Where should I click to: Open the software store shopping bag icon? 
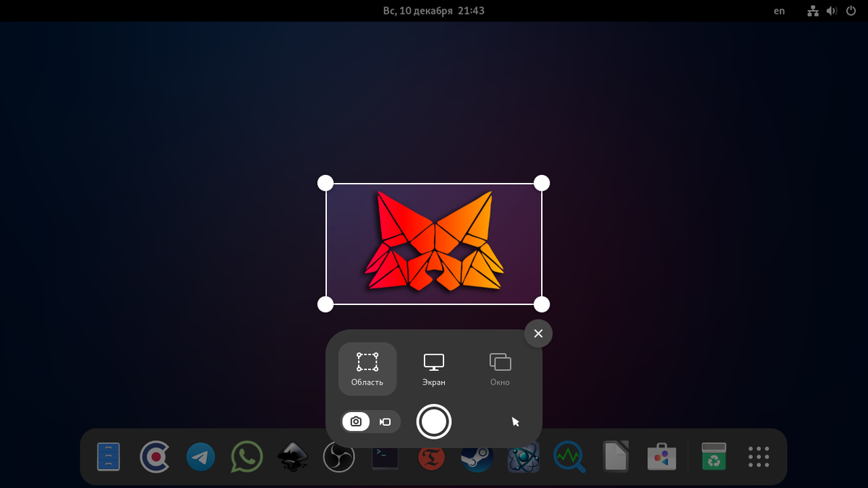tap(662, 457)
